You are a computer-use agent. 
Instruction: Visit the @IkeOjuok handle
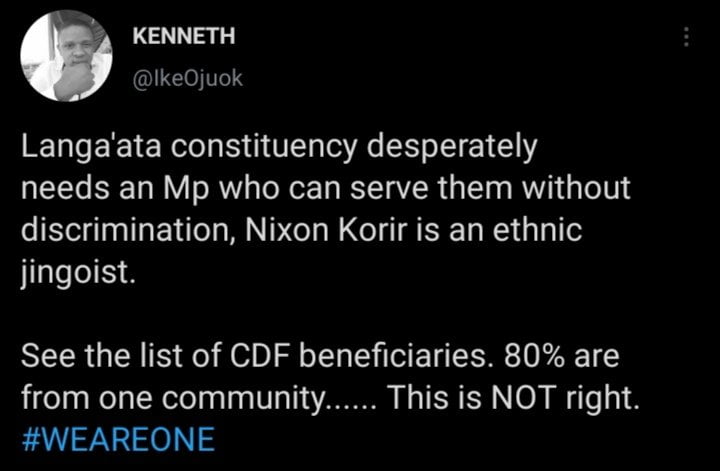pos(187,78)
